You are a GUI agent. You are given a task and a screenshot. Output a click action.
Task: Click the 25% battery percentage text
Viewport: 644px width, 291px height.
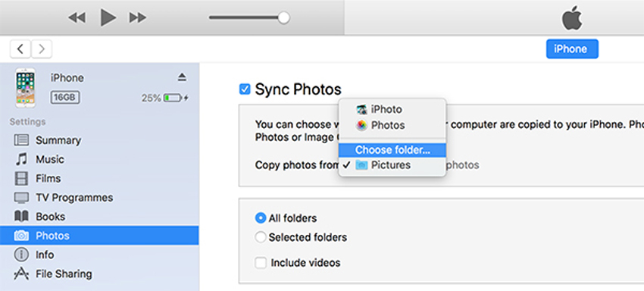[x=151, y=98]
